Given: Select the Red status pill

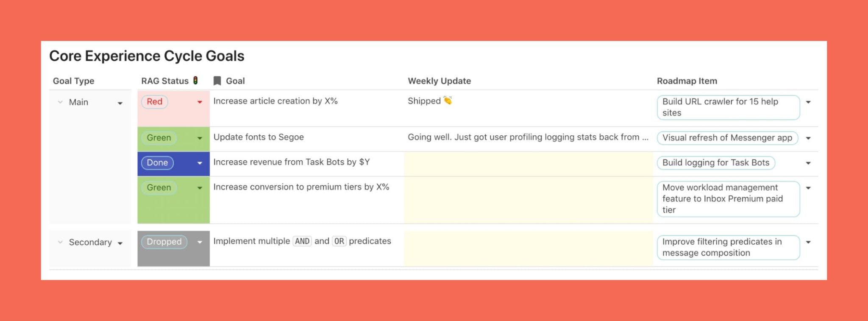Looking at the screenshot, I should tap(155, 102).
